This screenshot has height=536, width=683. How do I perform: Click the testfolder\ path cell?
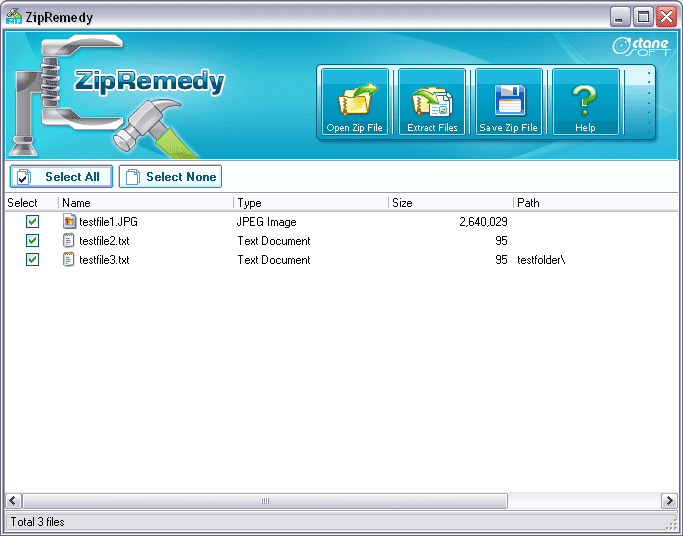[x=541, y=260]
